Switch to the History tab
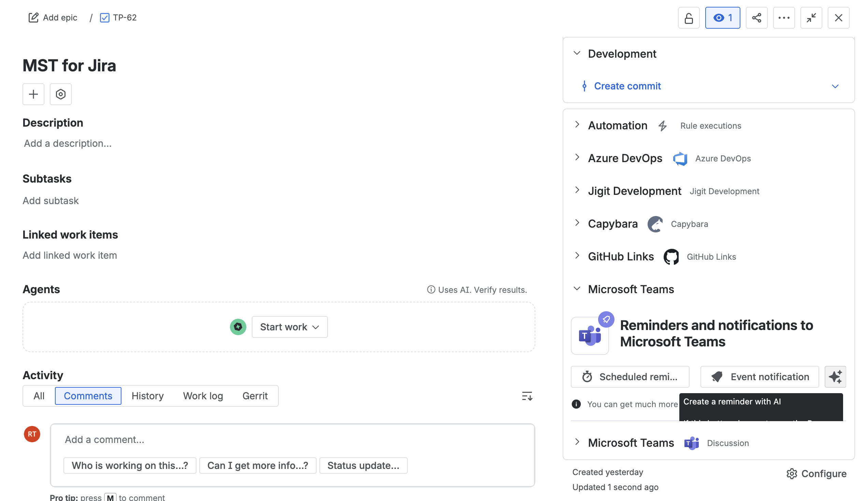Image resolution: width=868 pixels, height=501 pixels. pyautogui.click(x=147, y=396)
